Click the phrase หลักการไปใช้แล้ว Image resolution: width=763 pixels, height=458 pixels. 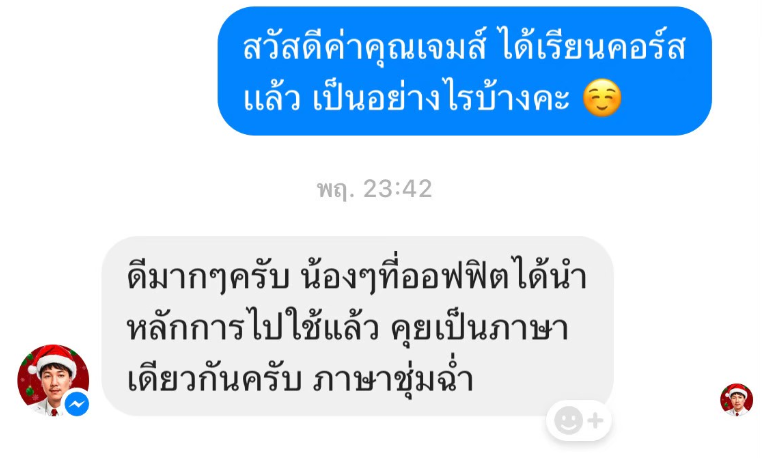[x=253, y=328]
